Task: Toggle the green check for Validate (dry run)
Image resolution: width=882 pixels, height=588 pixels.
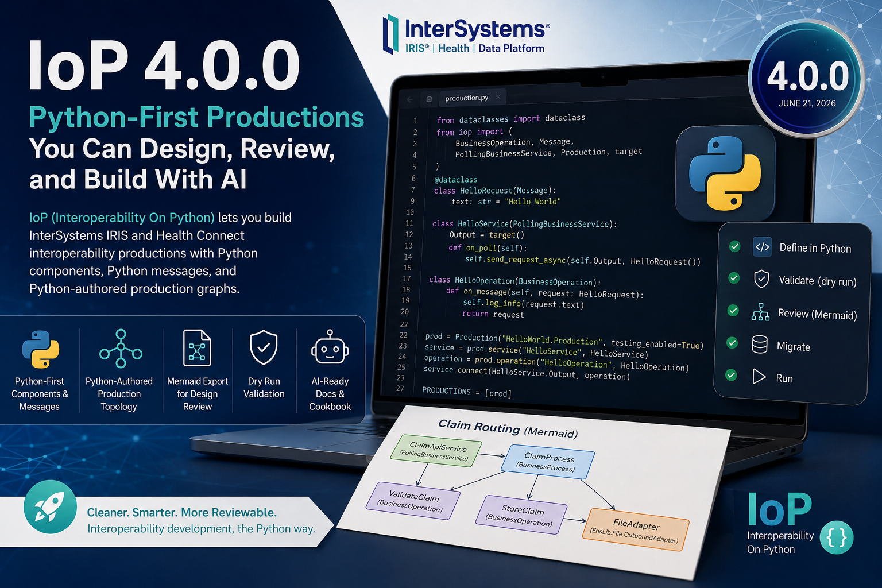Action: (x=734, y=278)
